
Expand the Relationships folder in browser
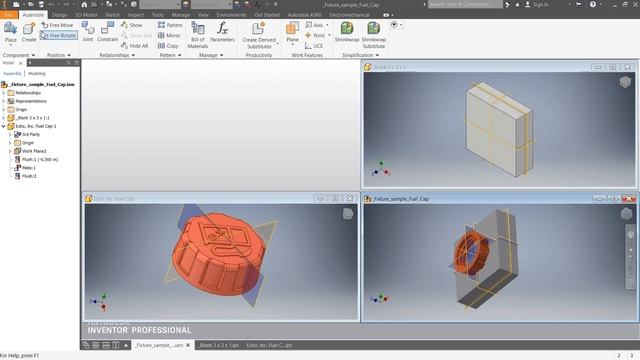pos(4,93)
